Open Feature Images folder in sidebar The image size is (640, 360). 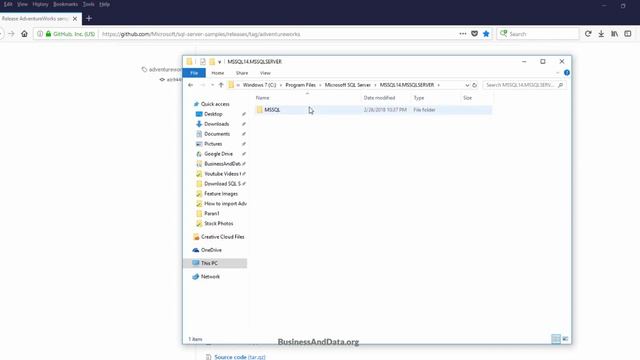click(x=220, y=194)
